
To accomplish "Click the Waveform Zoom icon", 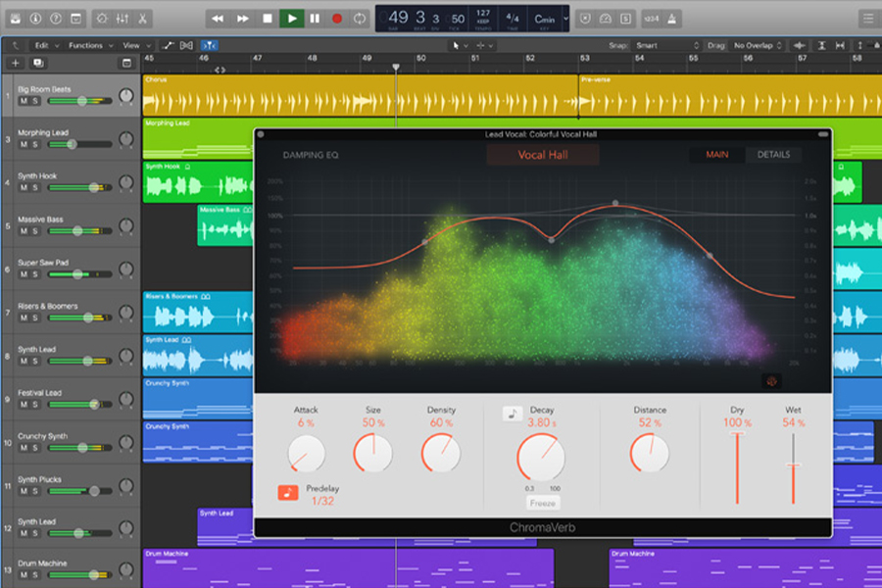I will pyautogui.click(x=800, y=46).
